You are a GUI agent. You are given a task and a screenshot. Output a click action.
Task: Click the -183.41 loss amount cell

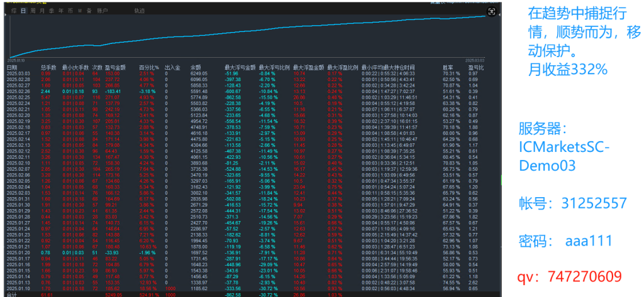click(113, 91)
